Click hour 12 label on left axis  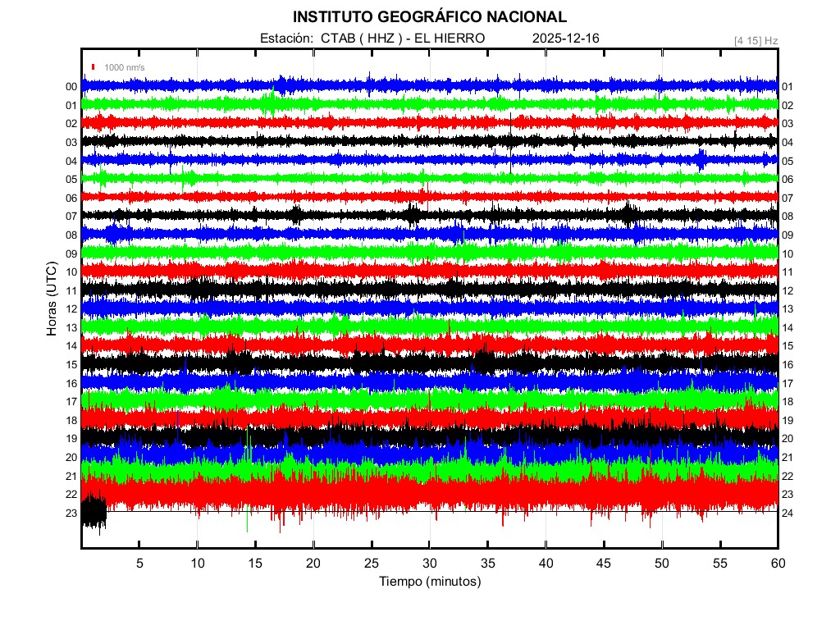[71, 309]
